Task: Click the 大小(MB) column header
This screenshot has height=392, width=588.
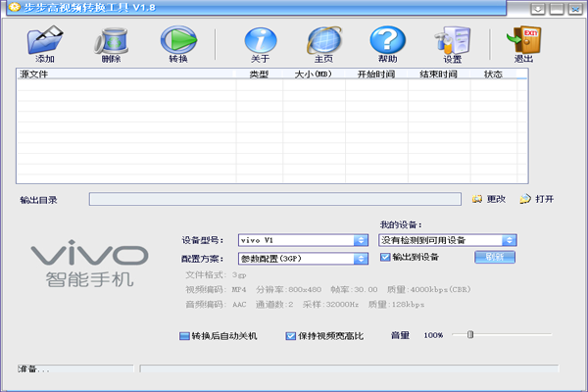Action: [x=314, y=73]
